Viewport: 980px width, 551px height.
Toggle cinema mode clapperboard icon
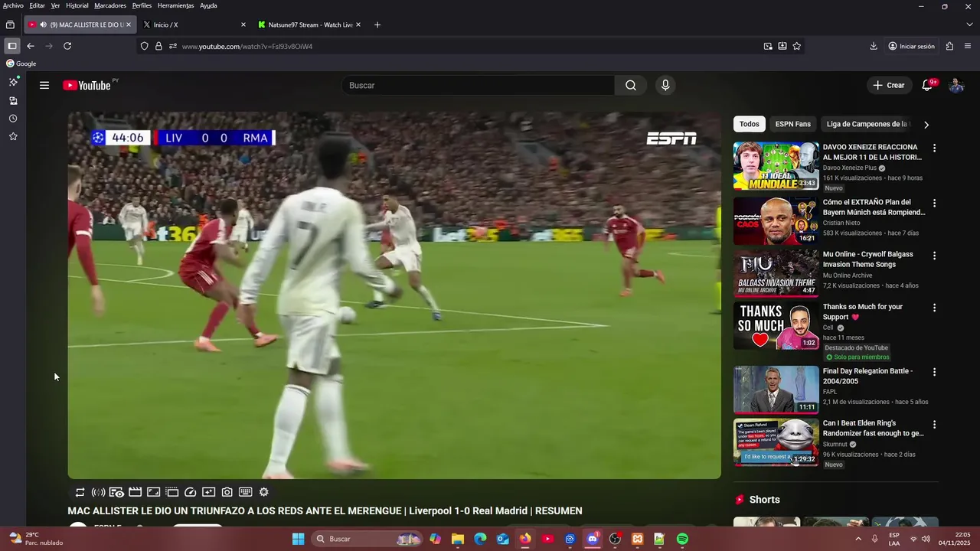pos(135,492)
